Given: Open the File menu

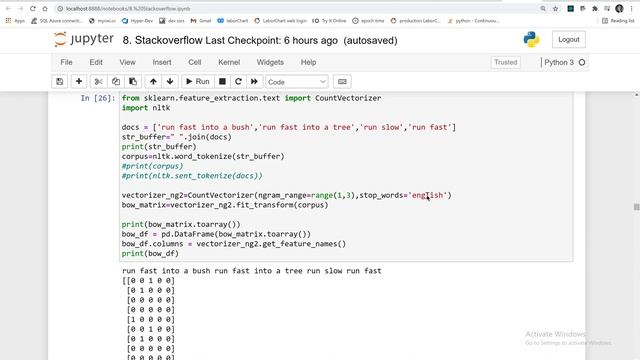Looking at the screenshot, I should click(66, 62).
